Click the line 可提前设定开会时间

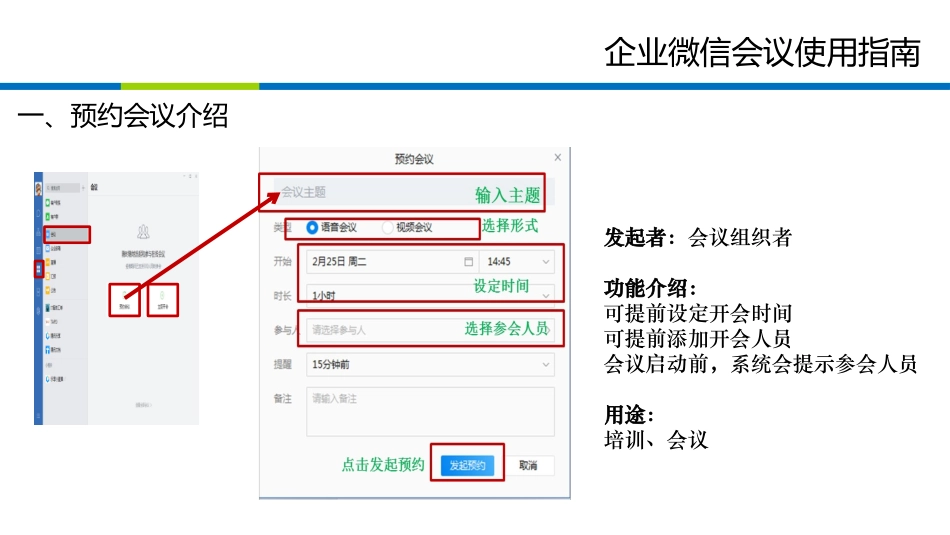(698, 313)
